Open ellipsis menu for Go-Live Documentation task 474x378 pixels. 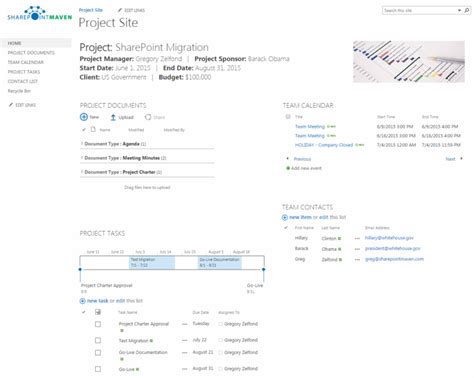185,353
